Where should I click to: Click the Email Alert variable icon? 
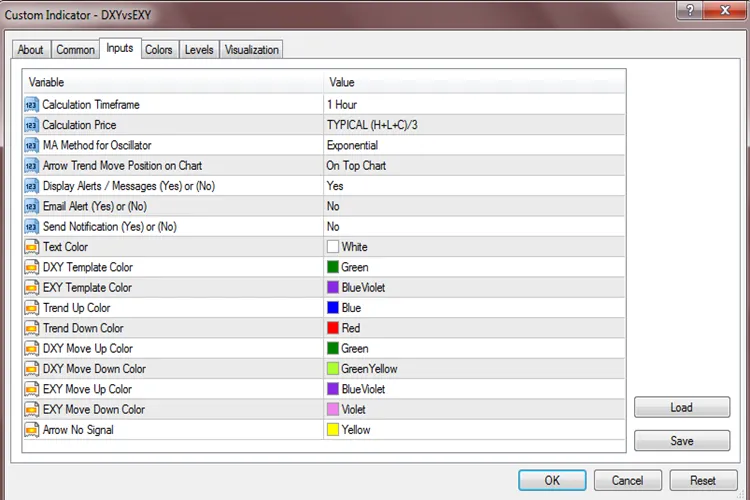point(31,206)
